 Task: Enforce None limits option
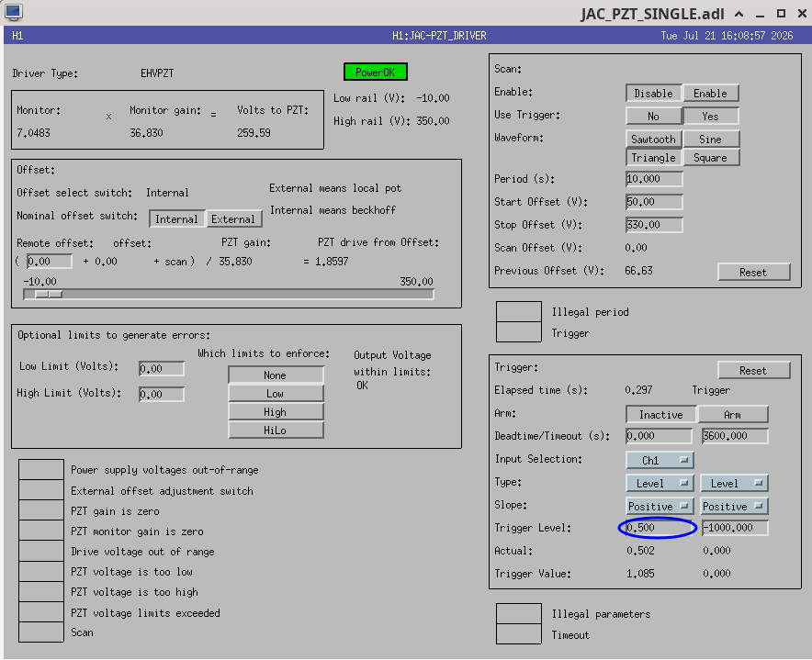click(x=276, y=375)
